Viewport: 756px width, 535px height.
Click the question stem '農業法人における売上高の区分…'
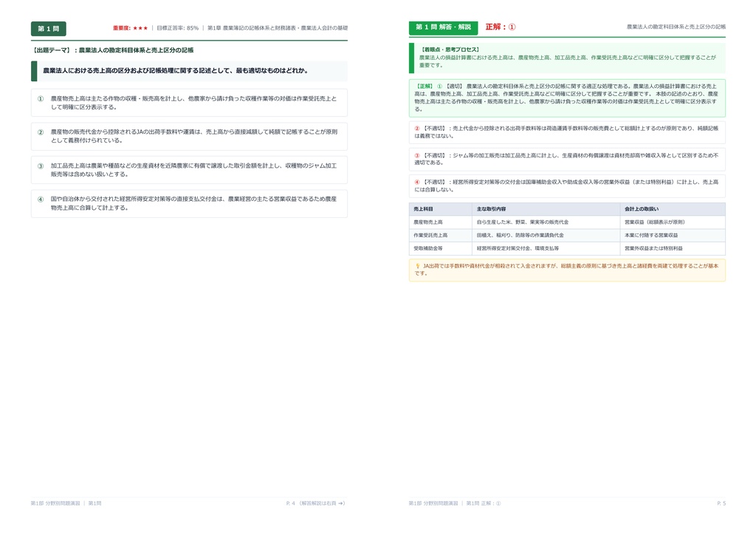click(190, 71)
